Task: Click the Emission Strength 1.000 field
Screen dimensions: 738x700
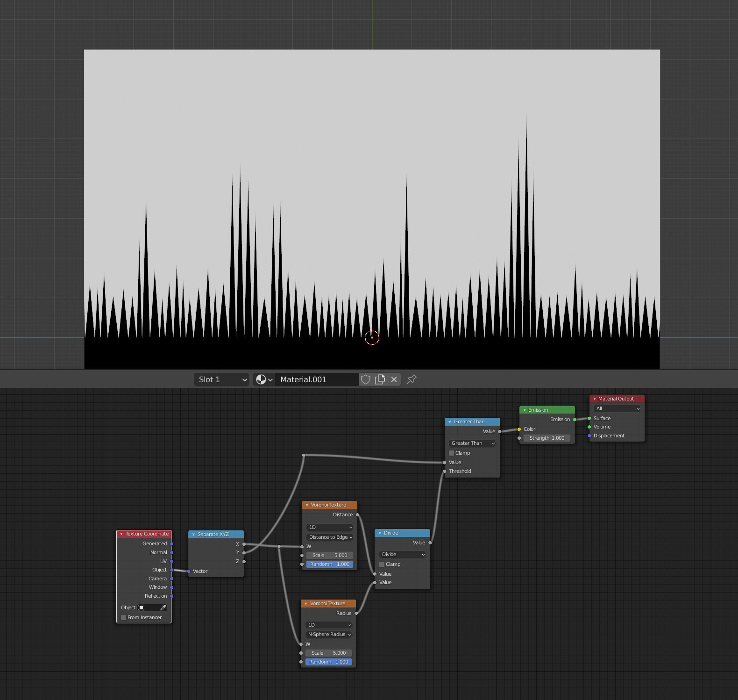Action: pos(547,438)
